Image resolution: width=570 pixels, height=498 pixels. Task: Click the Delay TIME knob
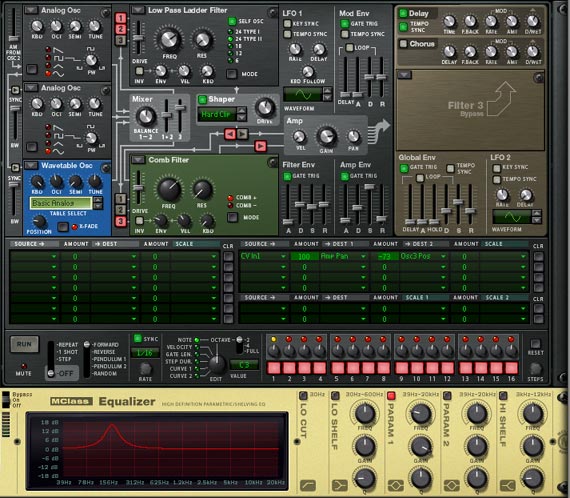click(449, 21)
